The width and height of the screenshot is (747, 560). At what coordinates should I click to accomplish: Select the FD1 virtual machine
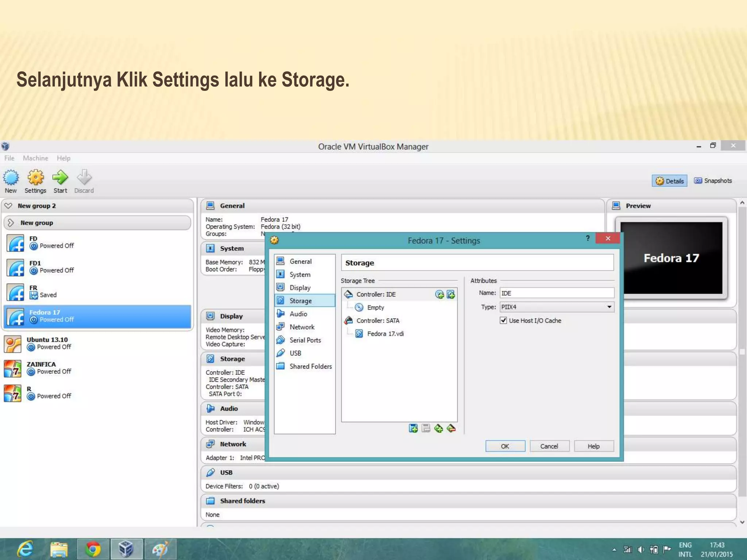tap(97, 268)
